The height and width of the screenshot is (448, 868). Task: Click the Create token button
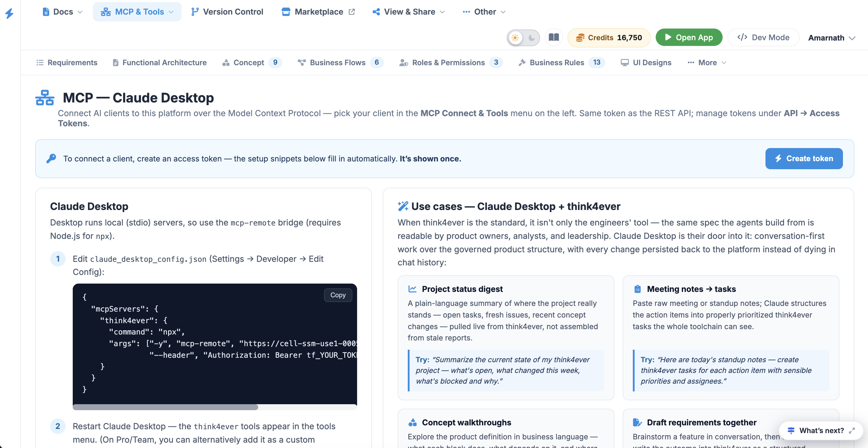tap(804, 158)
